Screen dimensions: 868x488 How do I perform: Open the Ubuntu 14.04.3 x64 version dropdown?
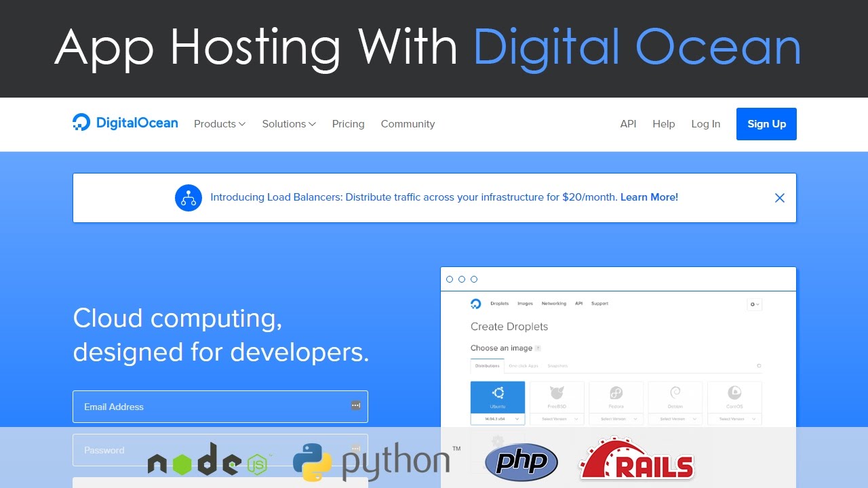pyautogui.click(x=497, y=419)
